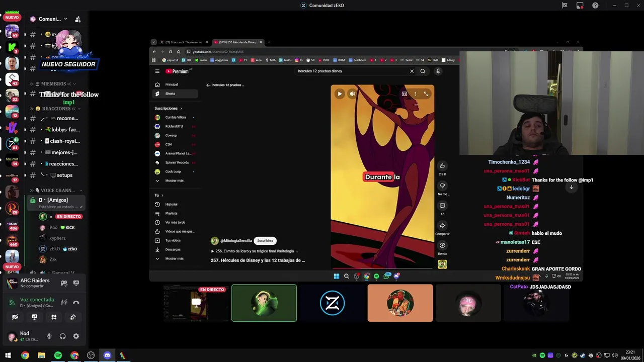644x362 pixels.
Task: Click Suscribirse button for MitologiaSencilla
Action: pos(265,241)
